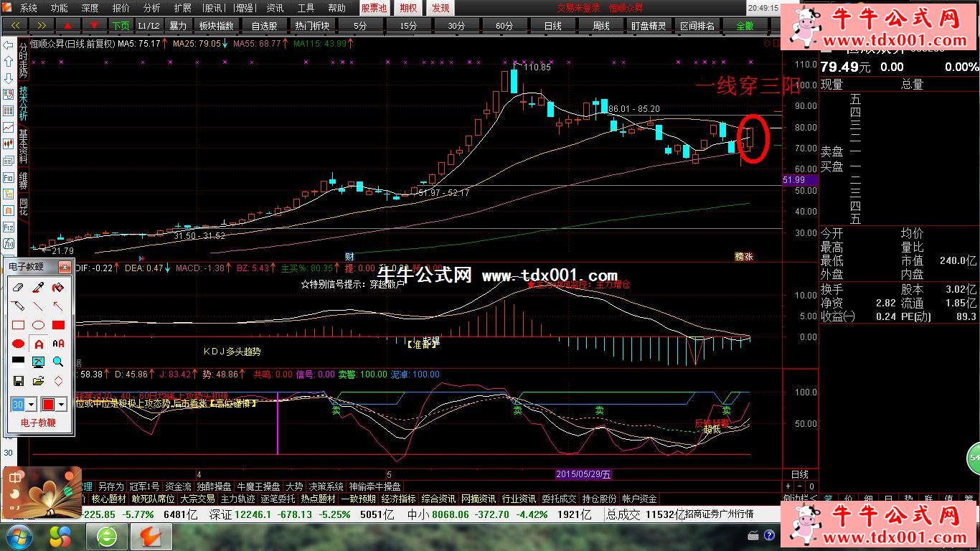Click the double right arrow toolbar button
Image resolution: width=980 pixels, height=551 pixels.
point(41,25)
